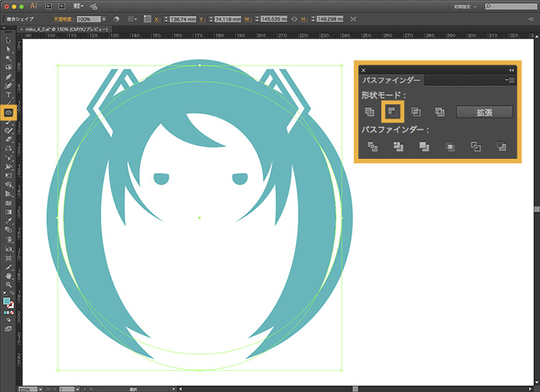Select the Gradient tool
This screenshot has height=392, width=540.
pyautogui.click(x=9, y=212)
